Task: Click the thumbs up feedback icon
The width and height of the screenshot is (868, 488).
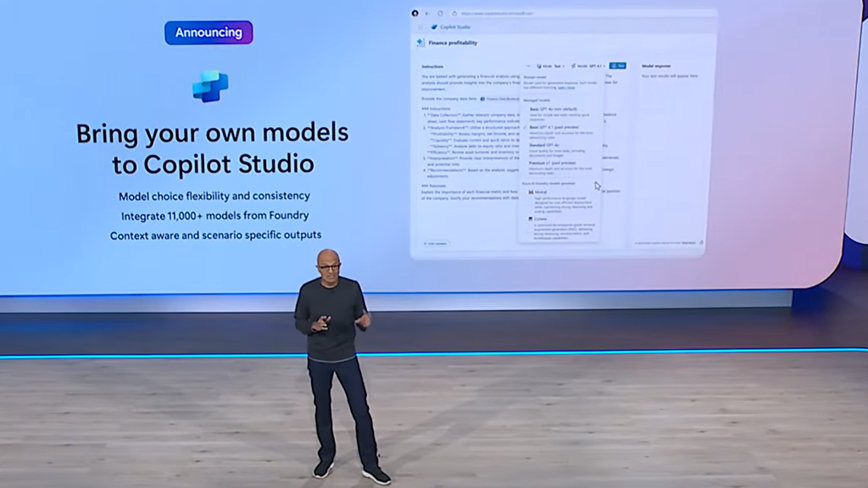Action: [x=701, y=242]
